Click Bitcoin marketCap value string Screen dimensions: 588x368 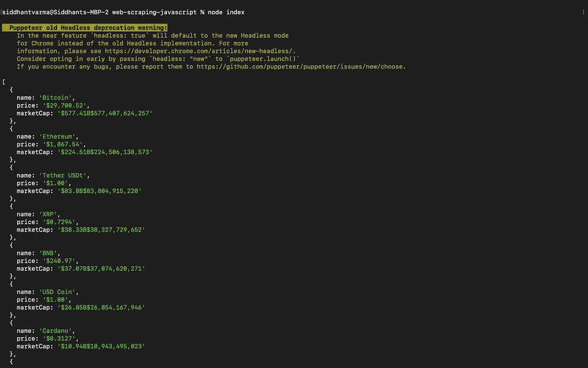pyautogui.click(x=105, y=113)
